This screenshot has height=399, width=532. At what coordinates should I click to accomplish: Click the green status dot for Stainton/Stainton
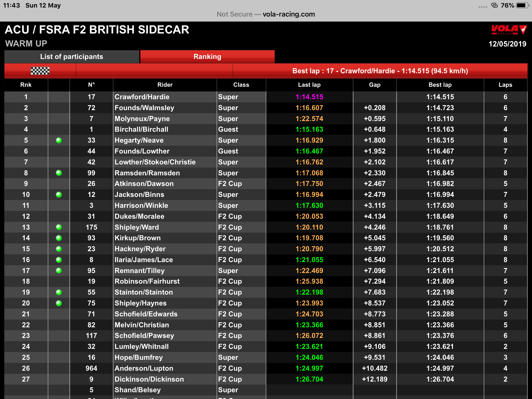coord(59,292)
